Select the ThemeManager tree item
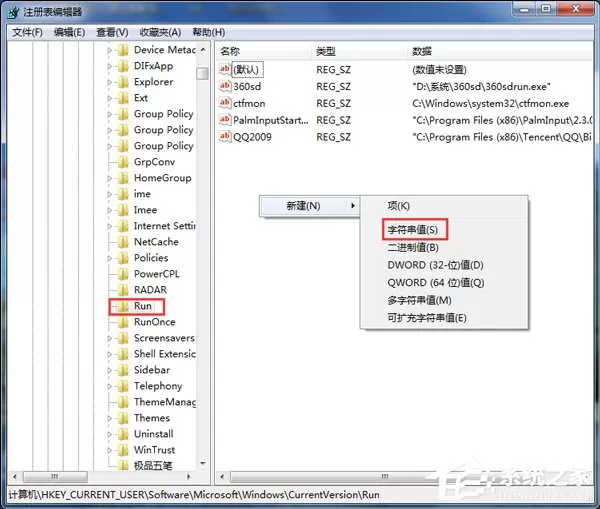 tap(165, 402)
